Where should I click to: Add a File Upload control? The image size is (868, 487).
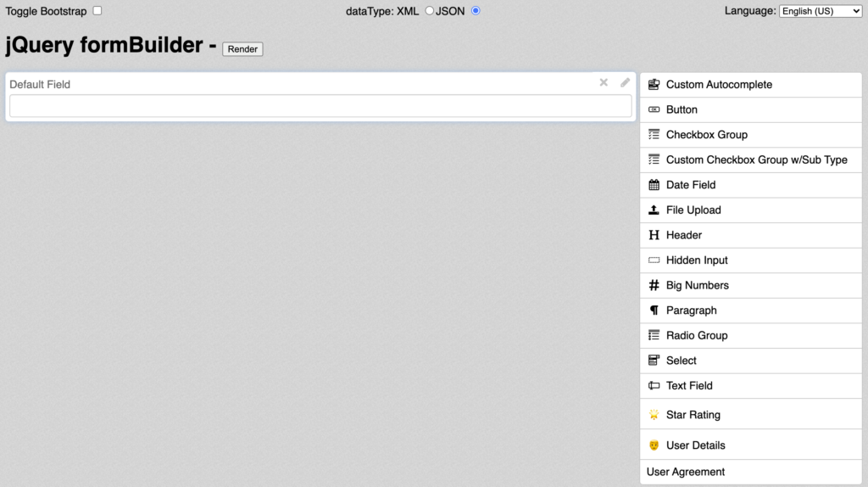pyautogui.click(x=751, y=210)
